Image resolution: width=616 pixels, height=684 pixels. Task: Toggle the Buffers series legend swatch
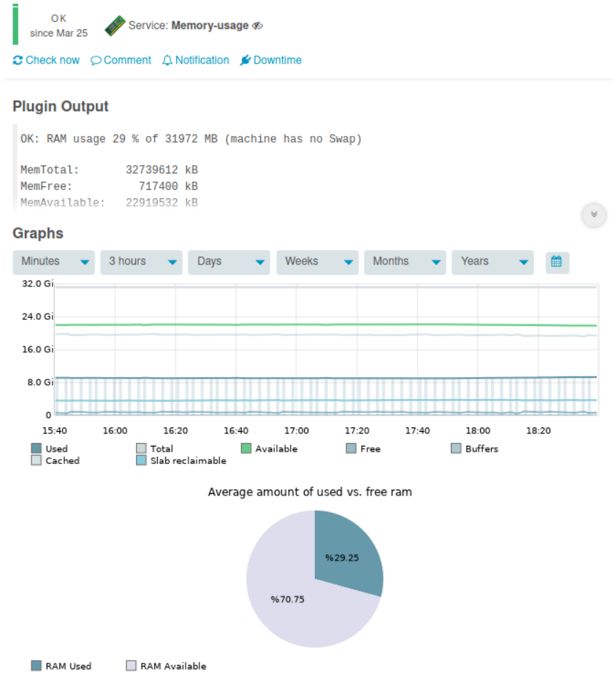click(x=456, y=449)
